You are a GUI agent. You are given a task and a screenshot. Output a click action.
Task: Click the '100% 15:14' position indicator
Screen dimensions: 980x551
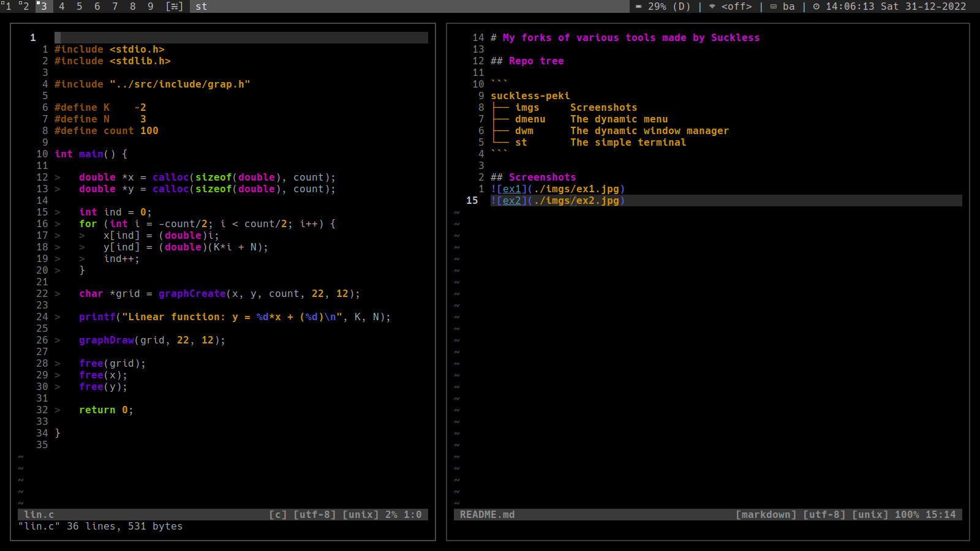(925, 515)
